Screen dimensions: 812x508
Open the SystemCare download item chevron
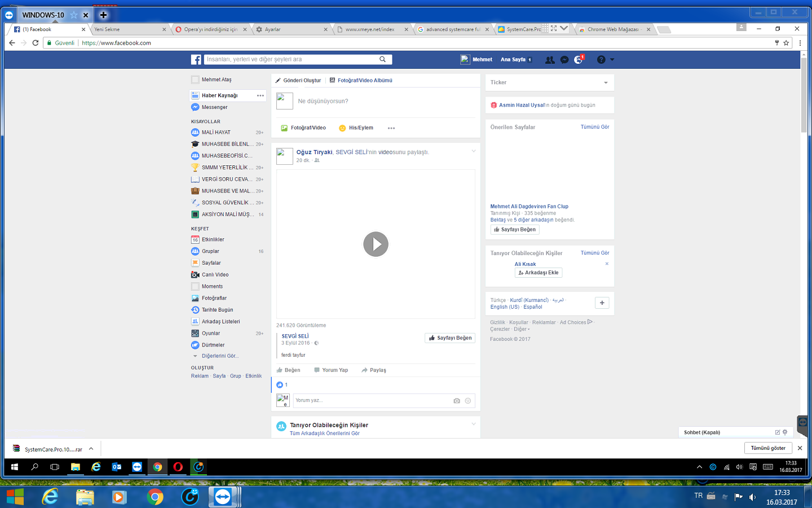pyautogui.click(x=91, y=449)
